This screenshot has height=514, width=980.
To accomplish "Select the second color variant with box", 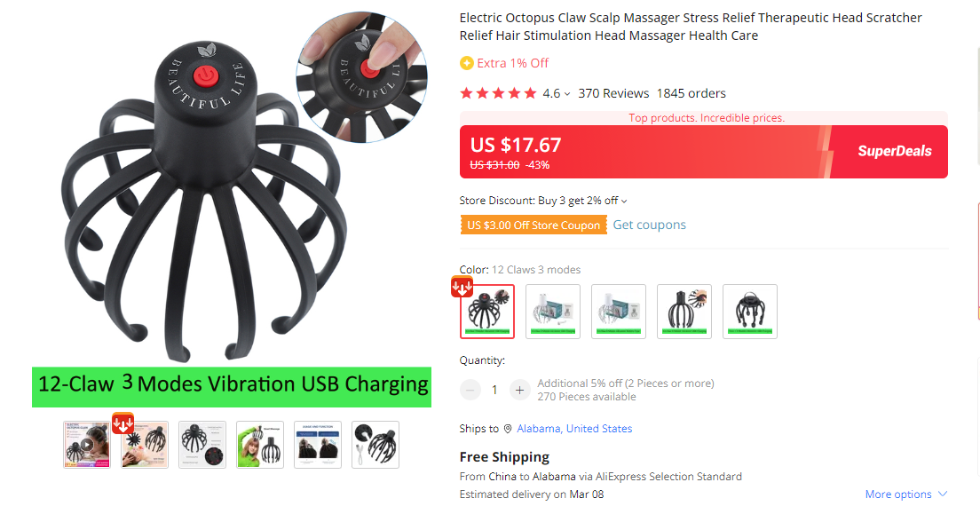I will (553, 312).
